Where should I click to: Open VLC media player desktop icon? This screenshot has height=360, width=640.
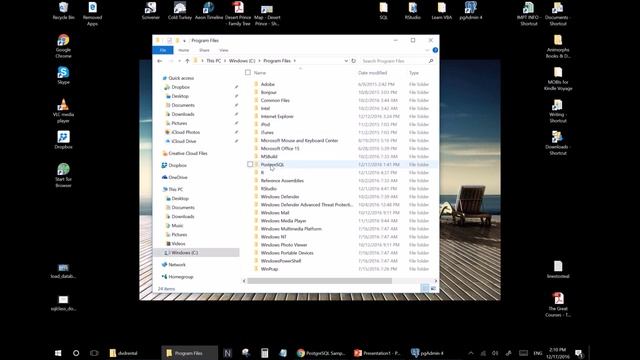click(63, 111)
